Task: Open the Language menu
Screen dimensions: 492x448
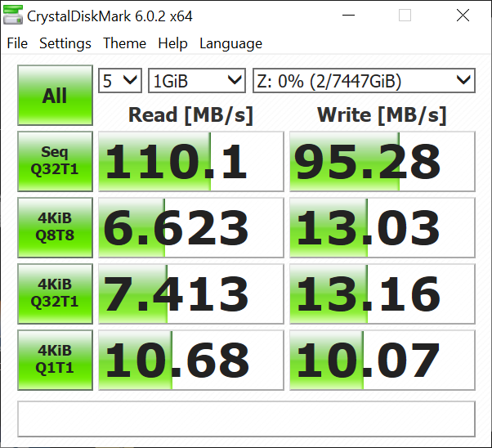Action: (x=231, y=43)
